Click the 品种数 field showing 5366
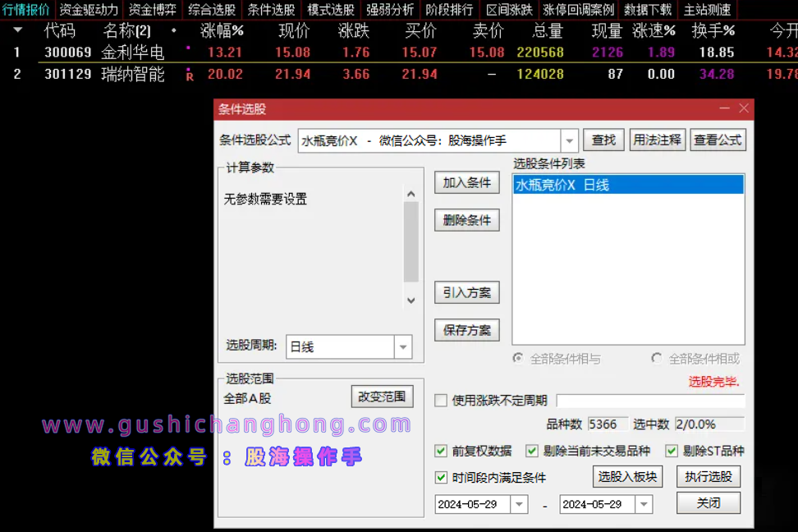This screenshot has height=532, width=798. click(608, 424)
